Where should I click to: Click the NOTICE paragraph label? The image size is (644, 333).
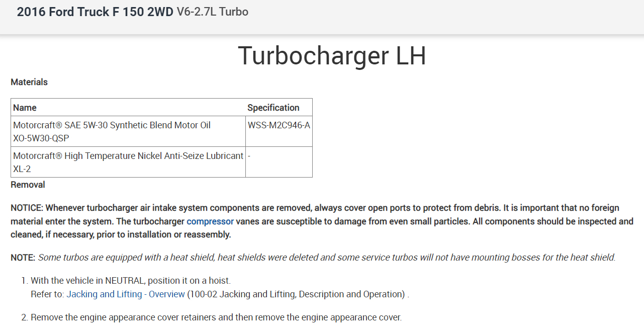[27, 208]
